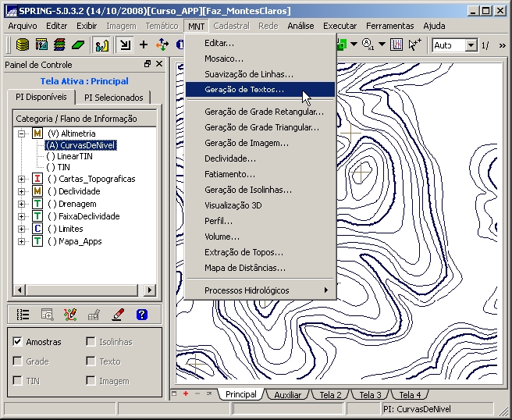Viewport: 512px width, 420px height.
Task: Click the colored stacked layers toolbar icon
Action: [x=59, y=44]
